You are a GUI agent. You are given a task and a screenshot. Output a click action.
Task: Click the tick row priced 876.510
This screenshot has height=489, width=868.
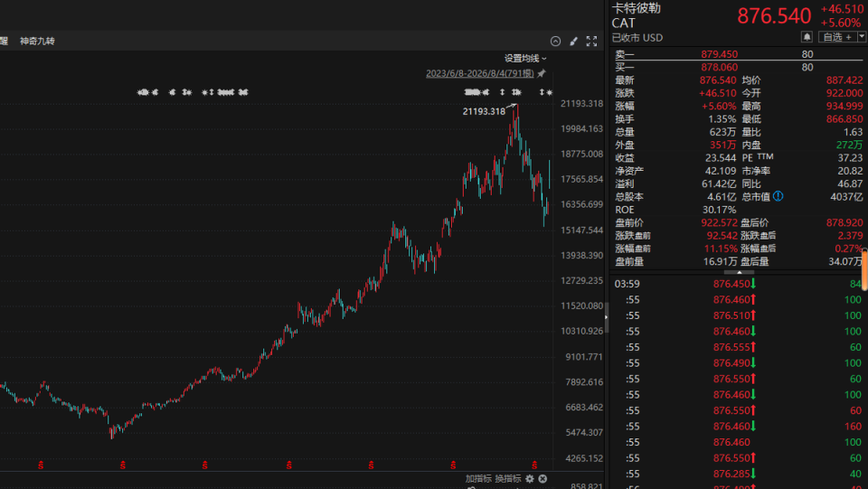coord(739,315)
